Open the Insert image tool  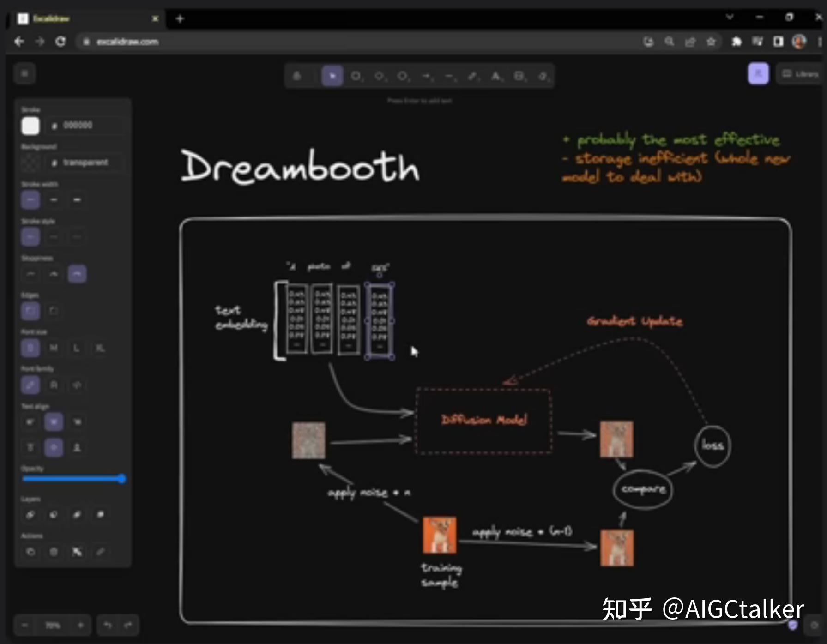[x=519, y=76]
